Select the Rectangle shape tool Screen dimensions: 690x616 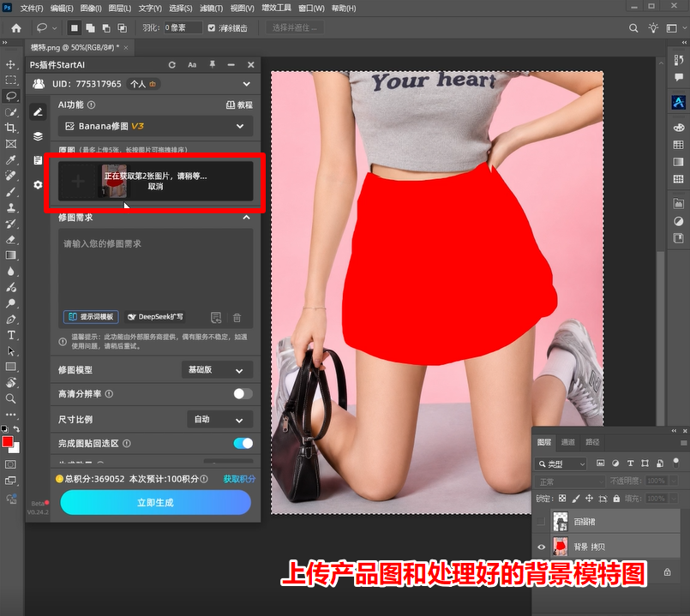pos(10,367)
